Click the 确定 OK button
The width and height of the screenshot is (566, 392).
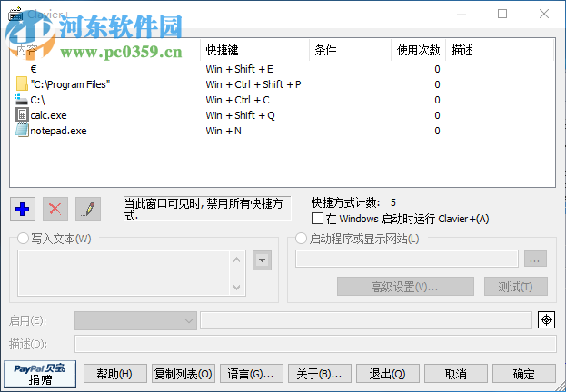click(x=524, y=374)
